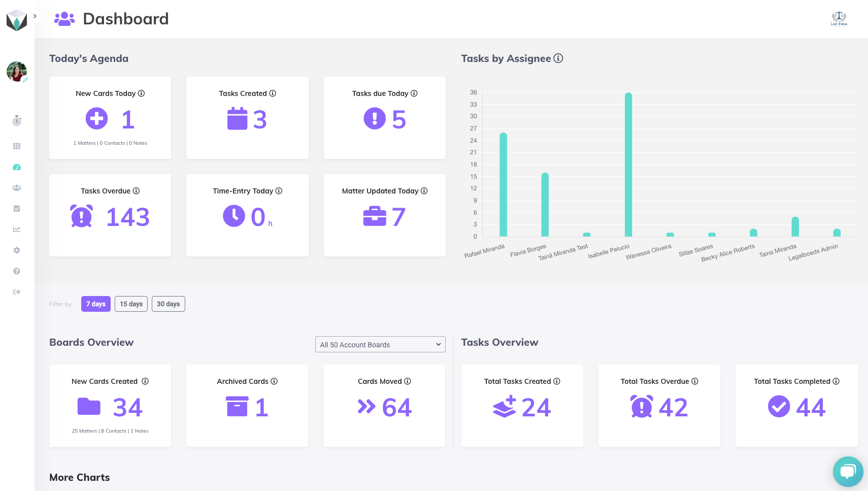This screenshot has width=868, height=491.
Task: Click the Isabelle Pelucio bar in chart
Action: (x=628, y=165)
